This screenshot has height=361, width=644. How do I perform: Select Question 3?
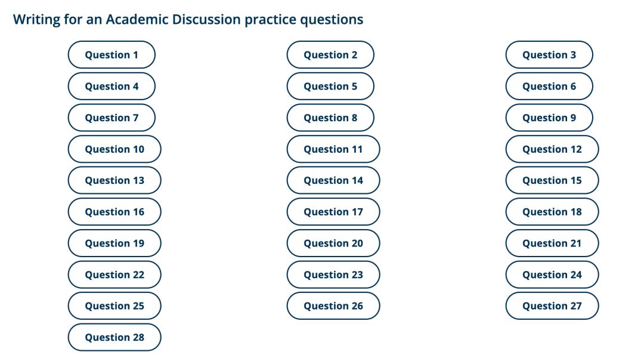point(549,55)
